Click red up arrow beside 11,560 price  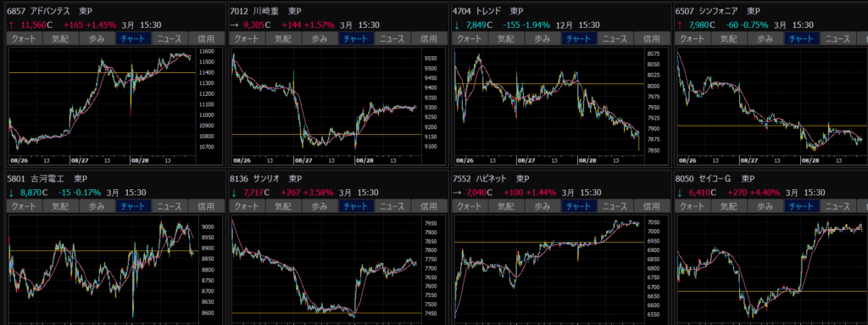point(12,25)
